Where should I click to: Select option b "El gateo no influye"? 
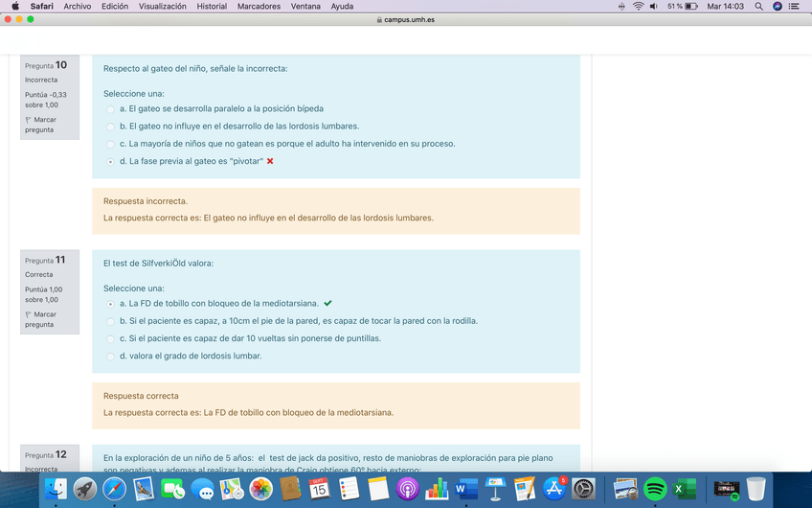coord(110,127)
